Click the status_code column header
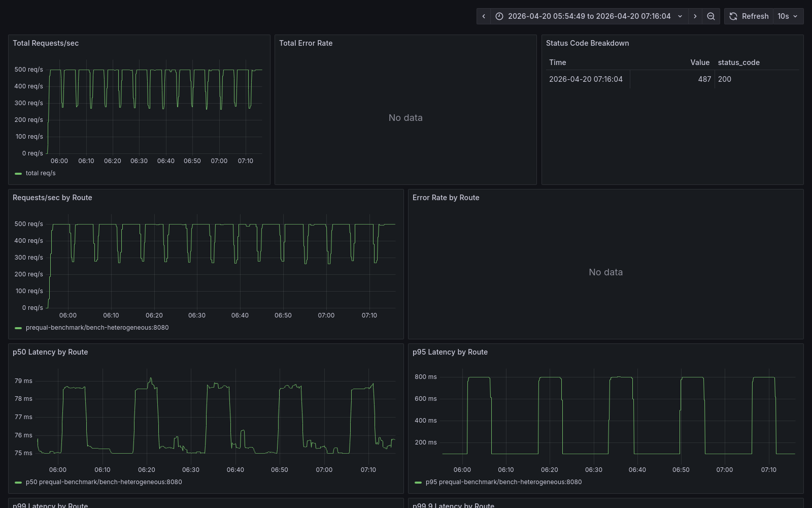 click(738, 62)
